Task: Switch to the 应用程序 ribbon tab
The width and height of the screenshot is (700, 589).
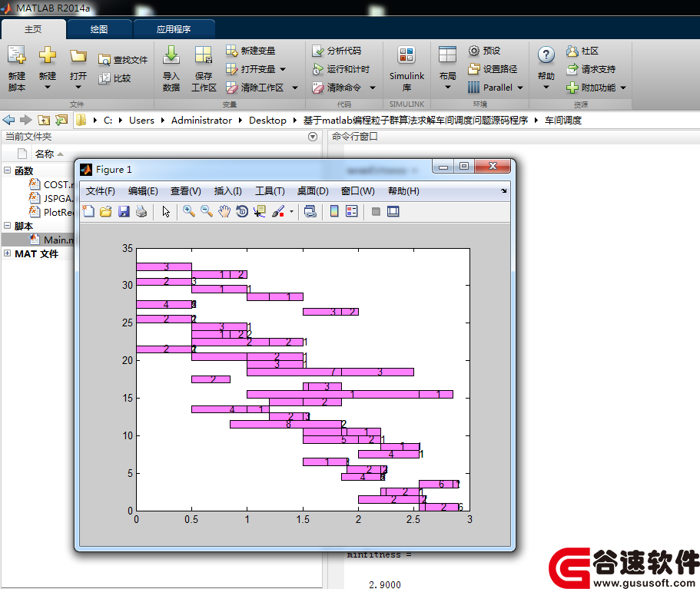Action: (x=174, y=29)
